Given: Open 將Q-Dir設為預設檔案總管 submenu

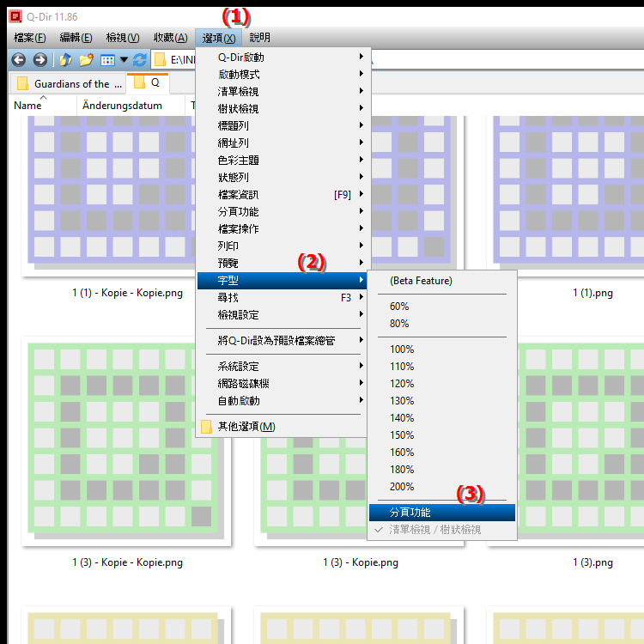Looking at the screenshot, I should [283, 341].
